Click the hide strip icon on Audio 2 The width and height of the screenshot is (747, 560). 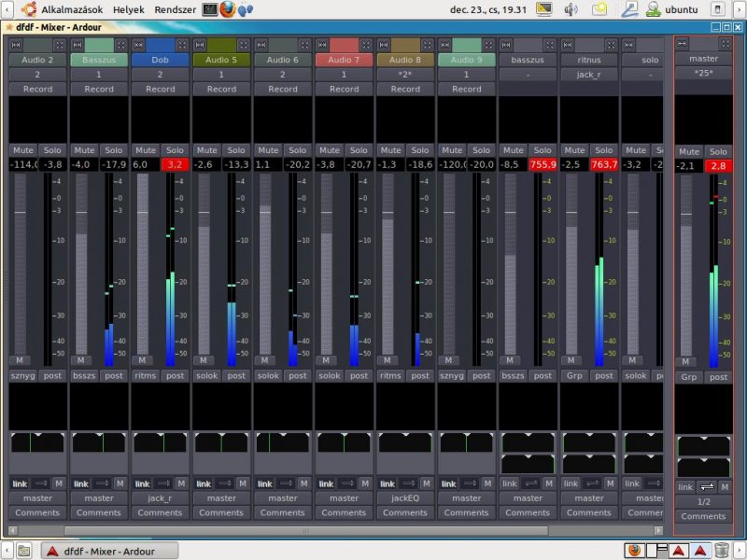(59, 45)
